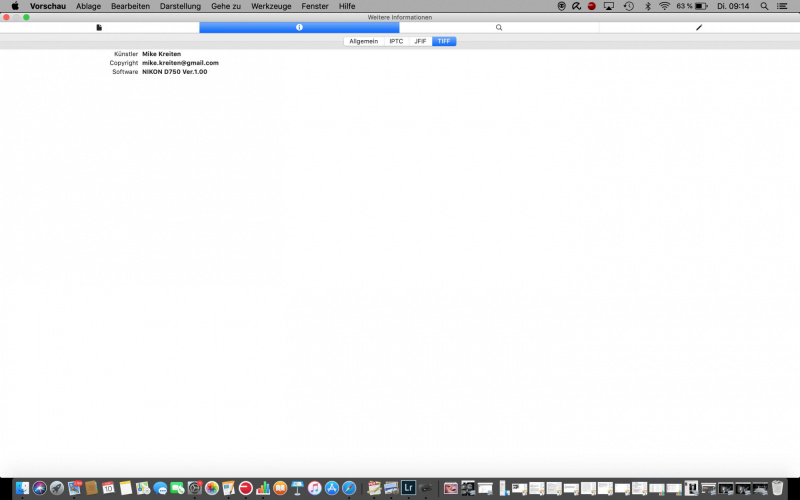Open Launchpad rocket icon in Dock
The width and height of the screenshot is (800, 500).
pos(57,488)
